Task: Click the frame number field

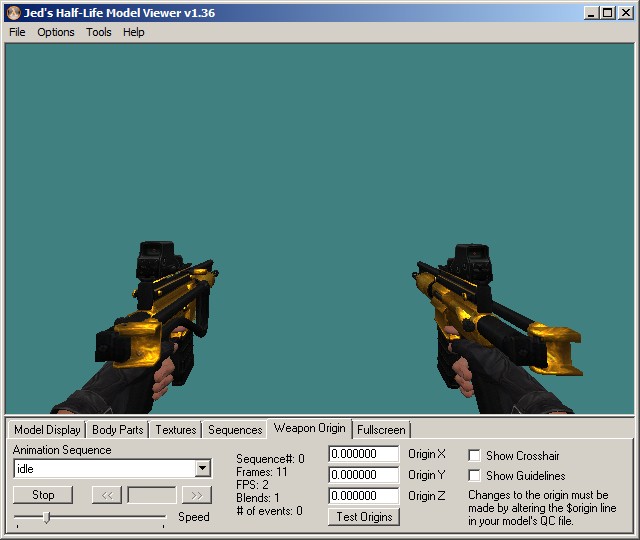Action: pyautogui.click(x=152, y=495)
